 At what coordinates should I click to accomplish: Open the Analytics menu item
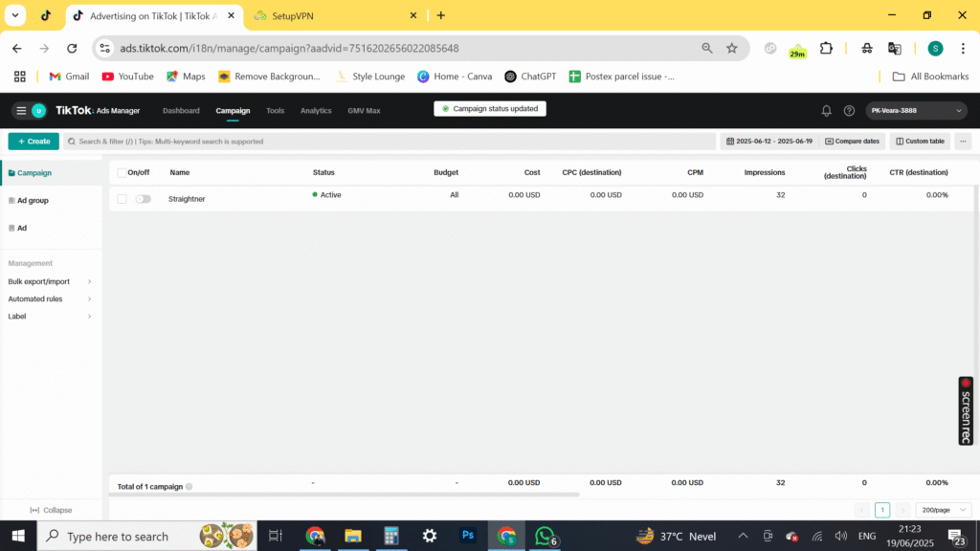coord(316,111)
